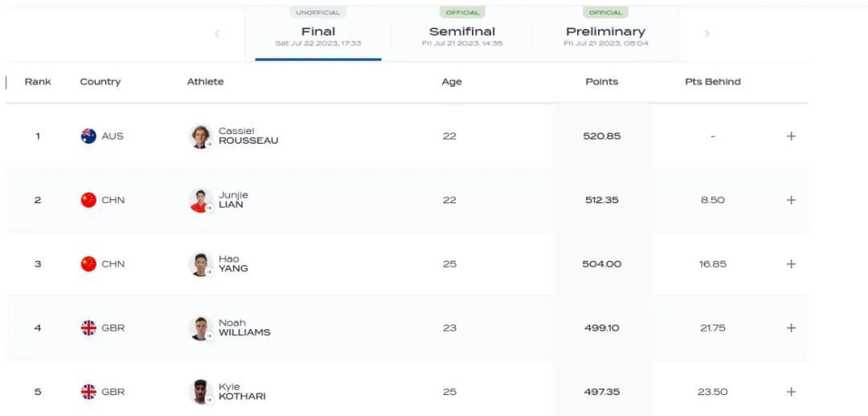
Task: Click the right arrow after round tabs
Action: click(707, 34)
